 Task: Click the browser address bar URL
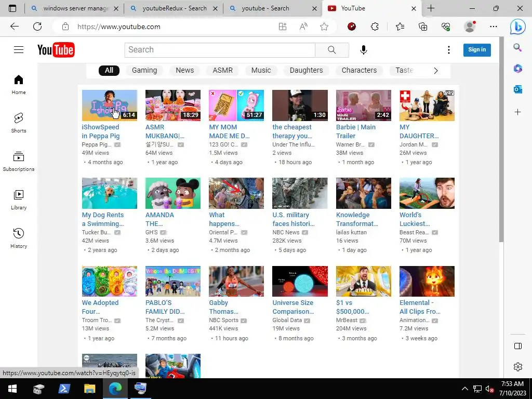coord(119,26)
